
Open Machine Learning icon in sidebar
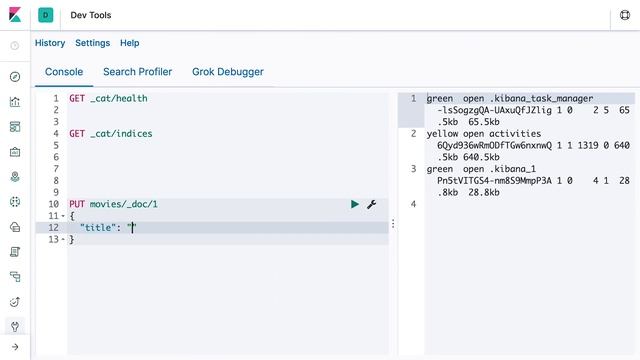click(x=15, y=202)
